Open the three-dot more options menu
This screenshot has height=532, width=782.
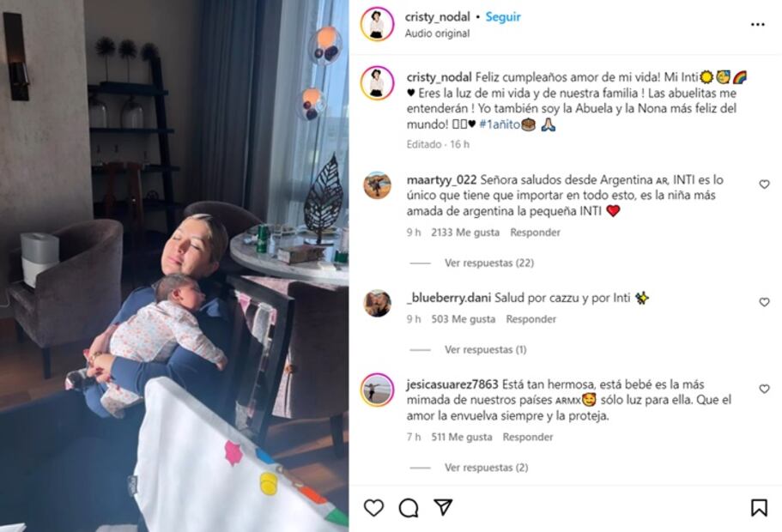758,24
